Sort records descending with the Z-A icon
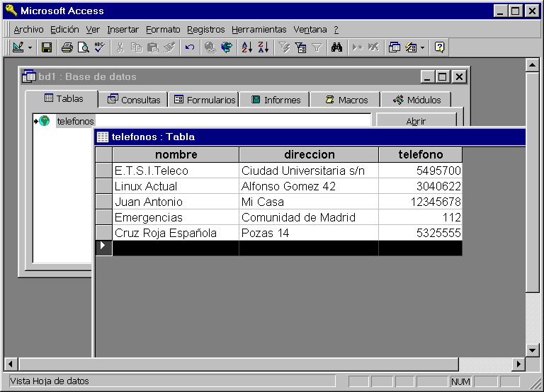The width and height of the screenshot is (544, 392). coord(263,47)
